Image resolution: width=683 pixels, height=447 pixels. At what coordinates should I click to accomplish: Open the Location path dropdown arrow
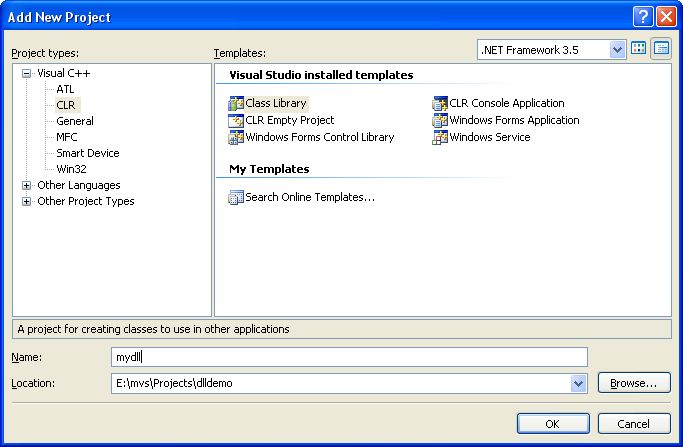click(x=578, y=384)
